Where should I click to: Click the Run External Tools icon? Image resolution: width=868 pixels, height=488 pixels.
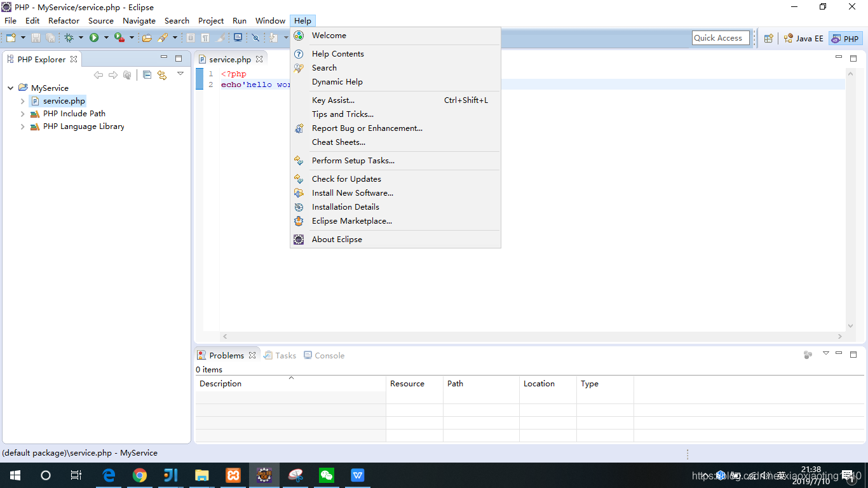[119, 38]
